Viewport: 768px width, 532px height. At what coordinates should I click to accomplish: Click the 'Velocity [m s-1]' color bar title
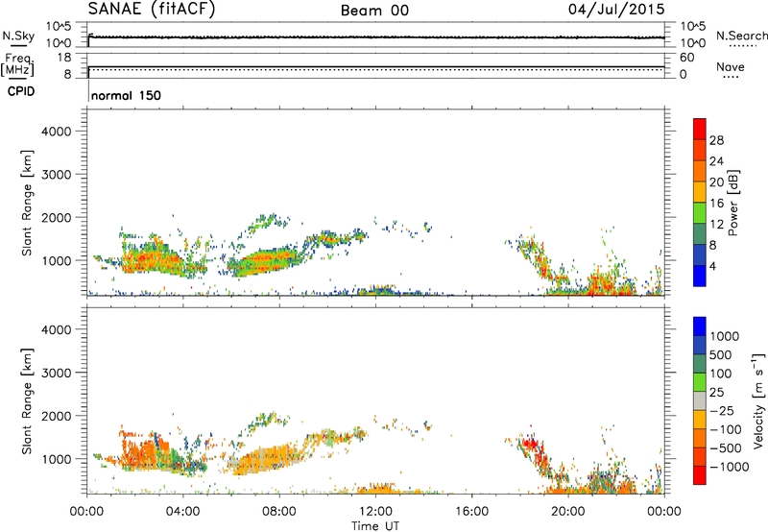pyautogui.click(x=758, y=401)
